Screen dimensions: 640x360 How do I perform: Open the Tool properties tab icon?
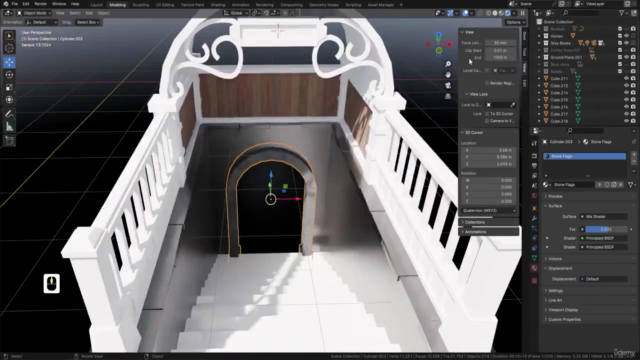pos(534,143)
